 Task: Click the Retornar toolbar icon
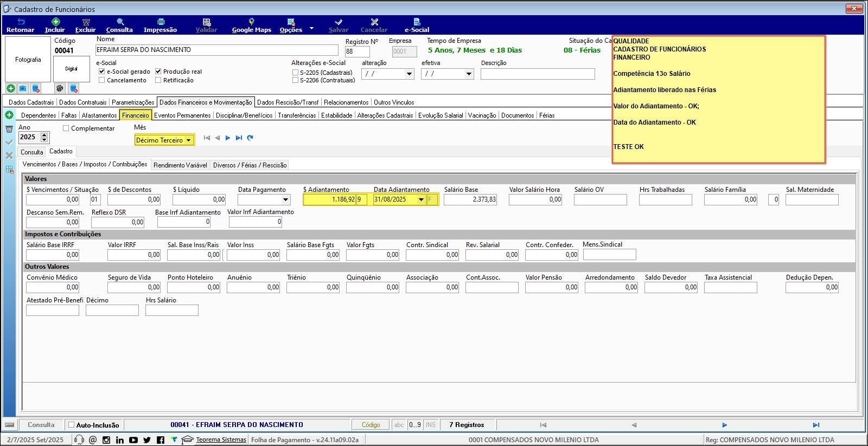click(x=21, y=25)
